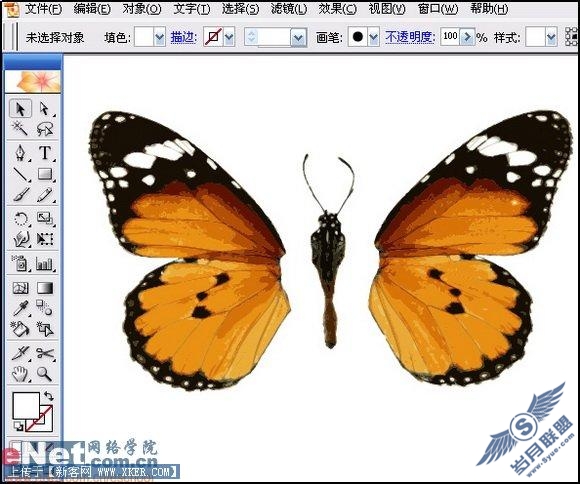Open the 效果(C) menu
This screenshot has width=580, height=484.
338,9
